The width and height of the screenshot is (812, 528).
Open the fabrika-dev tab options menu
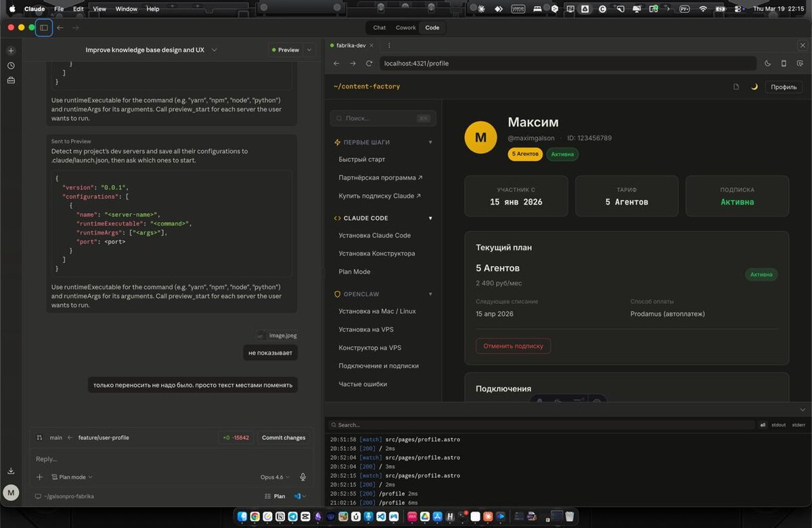[388, 45]
